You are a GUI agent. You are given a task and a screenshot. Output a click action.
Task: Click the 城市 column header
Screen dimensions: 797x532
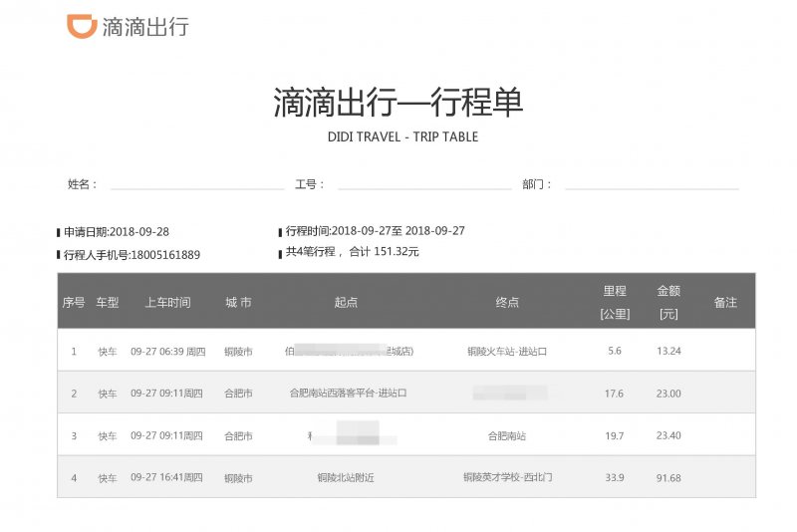[x=238, y=302]
